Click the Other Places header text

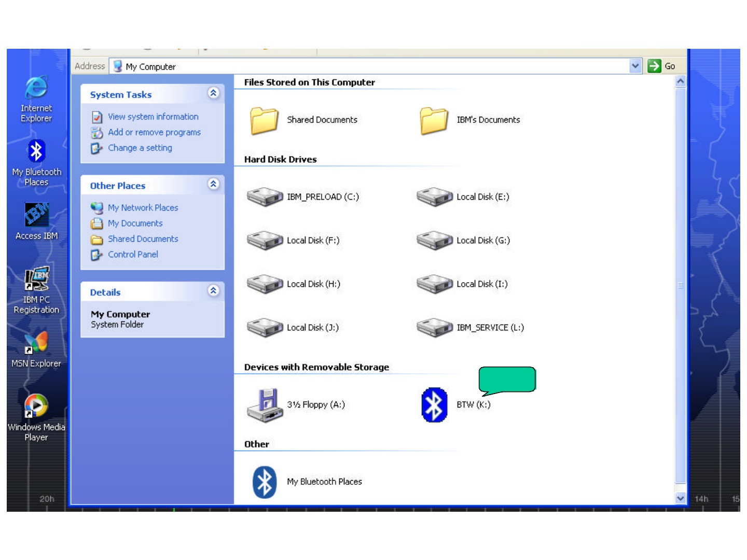[x=118, y=186]
